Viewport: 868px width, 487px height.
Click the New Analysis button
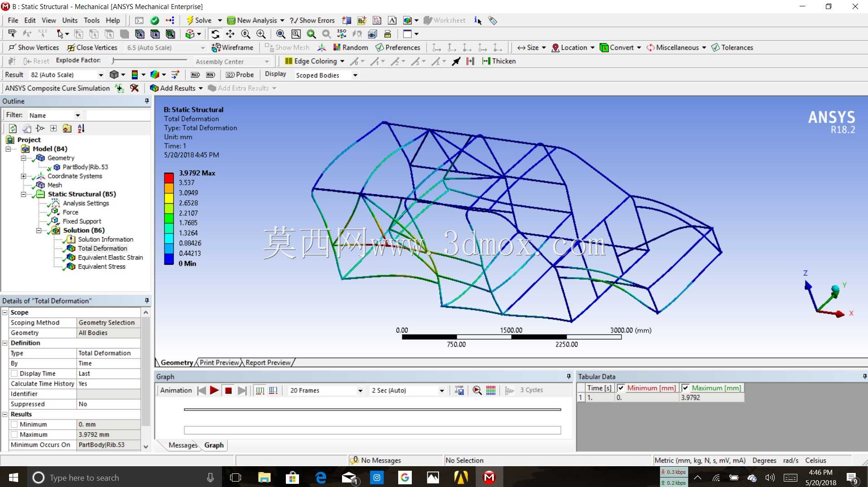[x=256, y=20]
